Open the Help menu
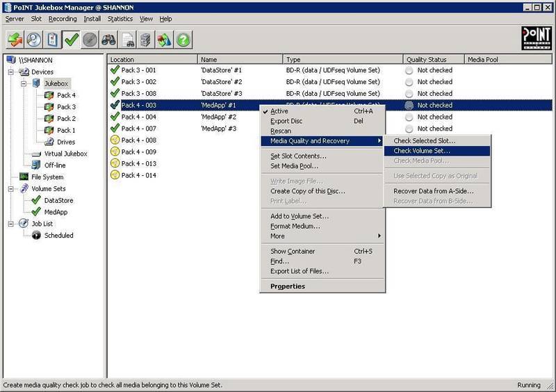This screenshot has width=556, height=392. 165,19
